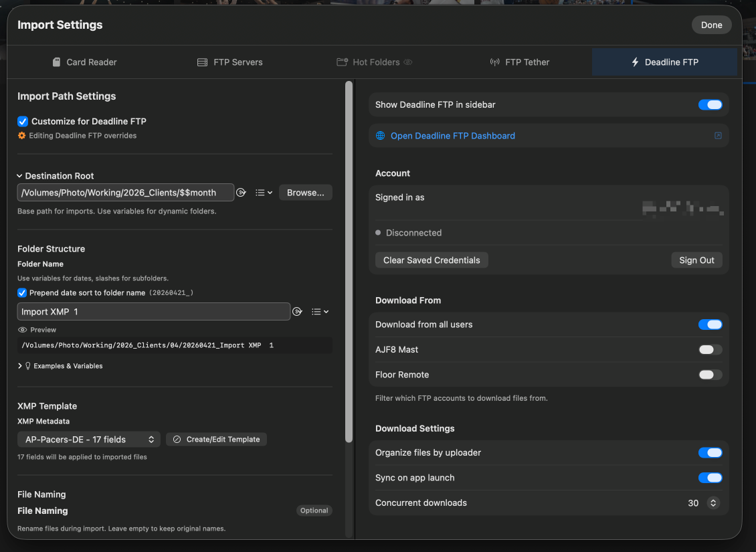Click the Deadline FTP lightning bolt icon
Image resolution: width=756 pixels, height=552 pixels.
[635, 62]
